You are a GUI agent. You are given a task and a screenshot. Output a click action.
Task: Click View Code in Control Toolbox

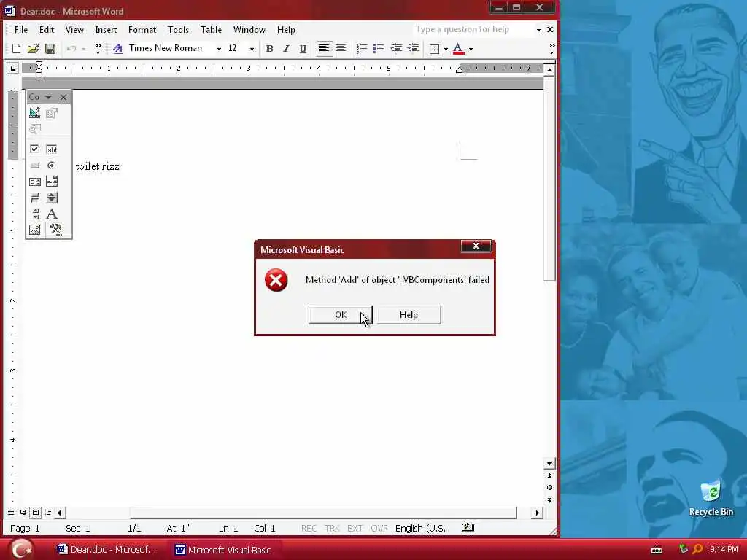(x=35, y=129)
